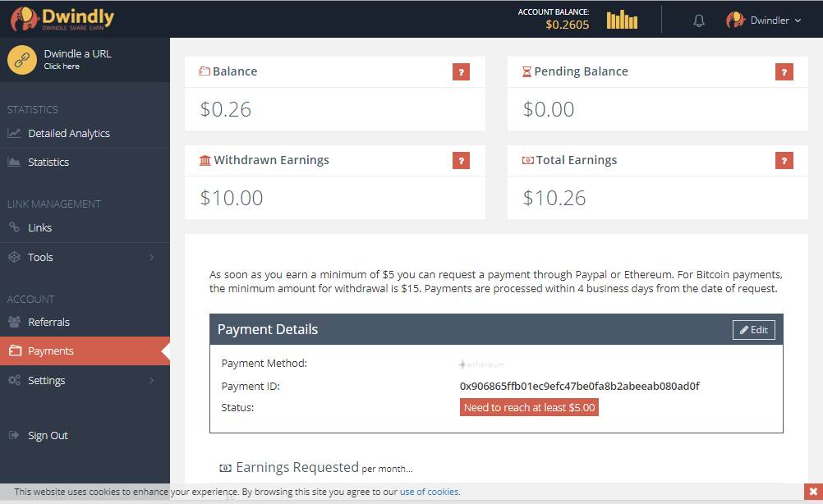Click the Payments wallet icon in sidebar
The image size is (823, 504).
(x=16, y=351)
